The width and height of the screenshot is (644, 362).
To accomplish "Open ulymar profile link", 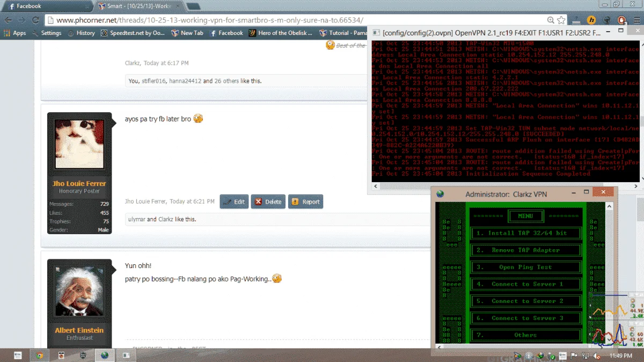I will click(x=137, y=220).
